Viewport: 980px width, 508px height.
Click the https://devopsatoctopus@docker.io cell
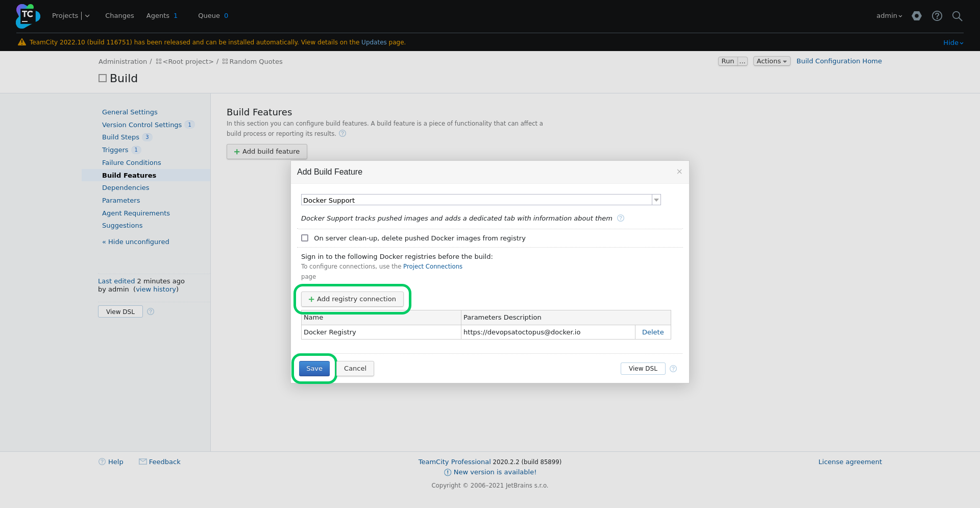[x=548, y=332]
